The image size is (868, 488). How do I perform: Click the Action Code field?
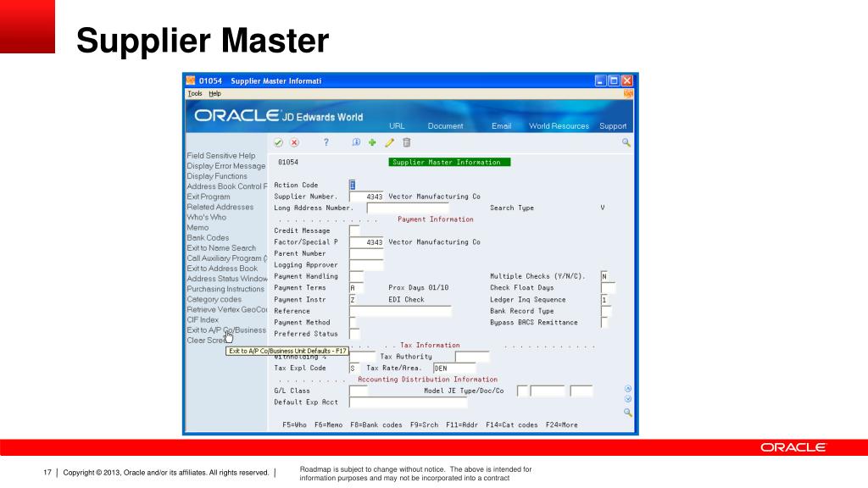(x=352, y=185)
